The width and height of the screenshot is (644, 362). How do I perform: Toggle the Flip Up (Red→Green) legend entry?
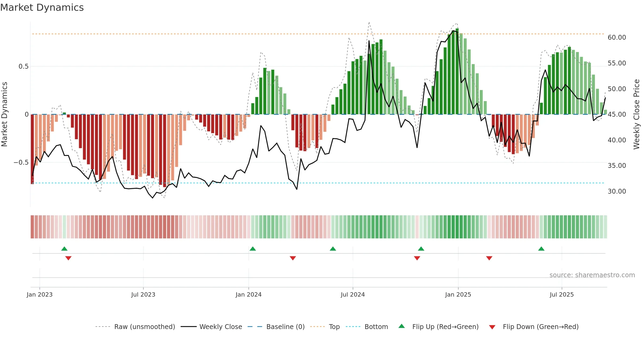click(438, 327)
